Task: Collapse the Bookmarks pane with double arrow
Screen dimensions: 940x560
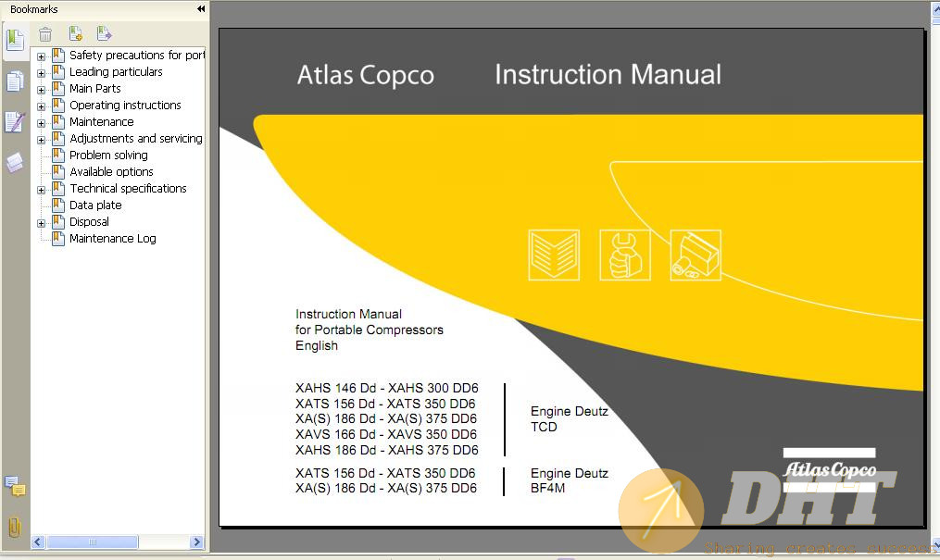Action: pos(201,9)
